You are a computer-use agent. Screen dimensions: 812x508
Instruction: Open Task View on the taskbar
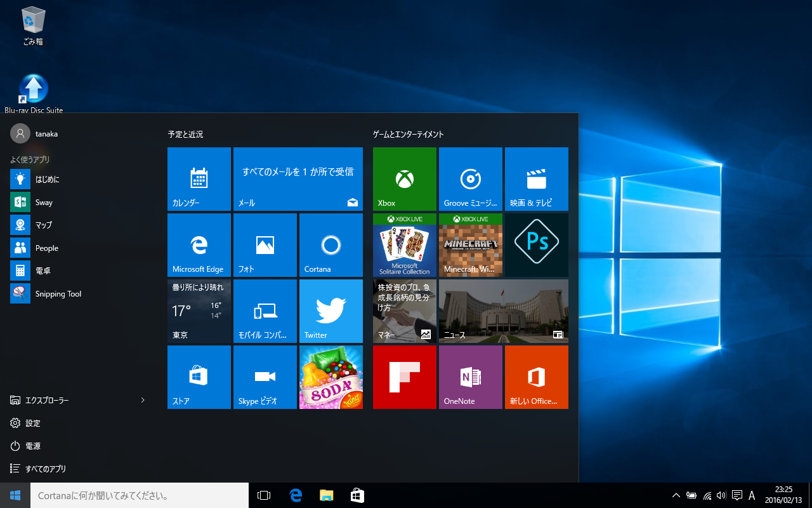(x=264, y=495)
